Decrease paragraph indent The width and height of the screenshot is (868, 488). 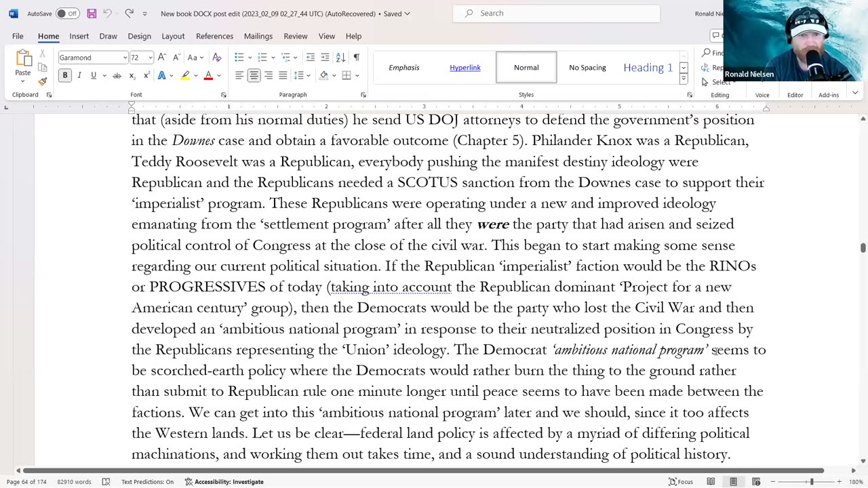310,58
